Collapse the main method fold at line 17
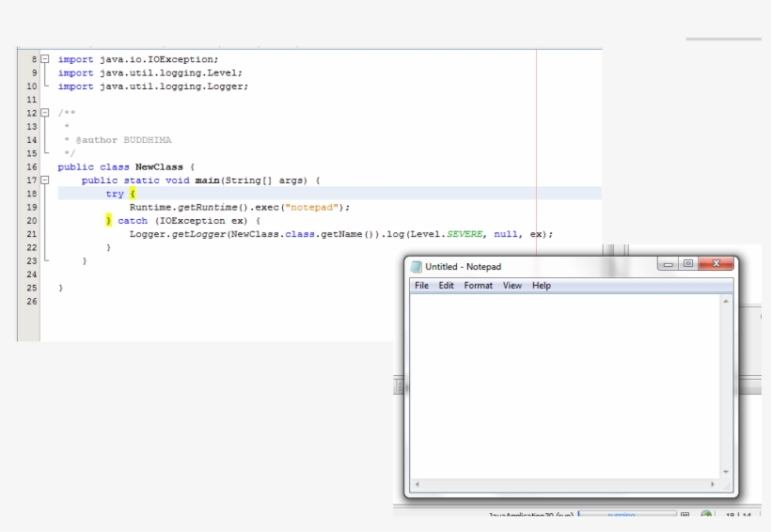This screenshot has width=771, height=532. [x=45, y=180]
